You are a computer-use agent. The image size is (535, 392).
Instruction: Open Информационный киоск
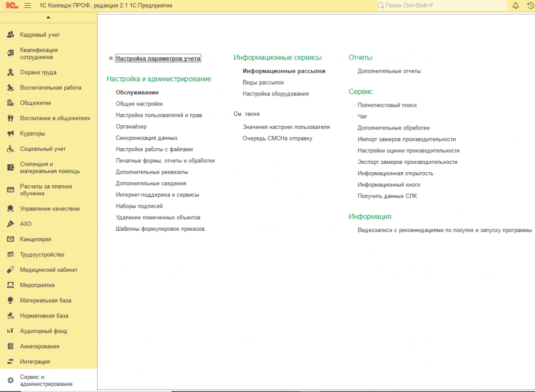pyautogui.click(x=389, y=185)
